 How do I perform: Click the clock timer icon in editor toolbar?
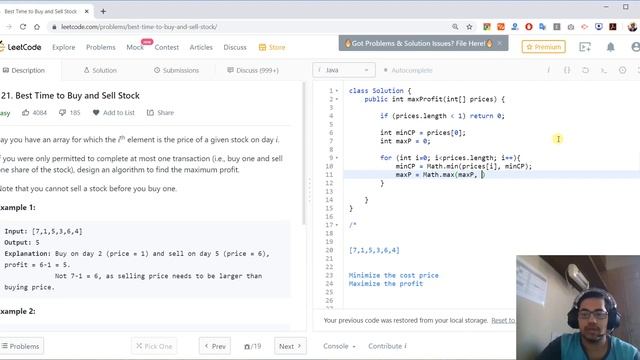pos(622,70)
